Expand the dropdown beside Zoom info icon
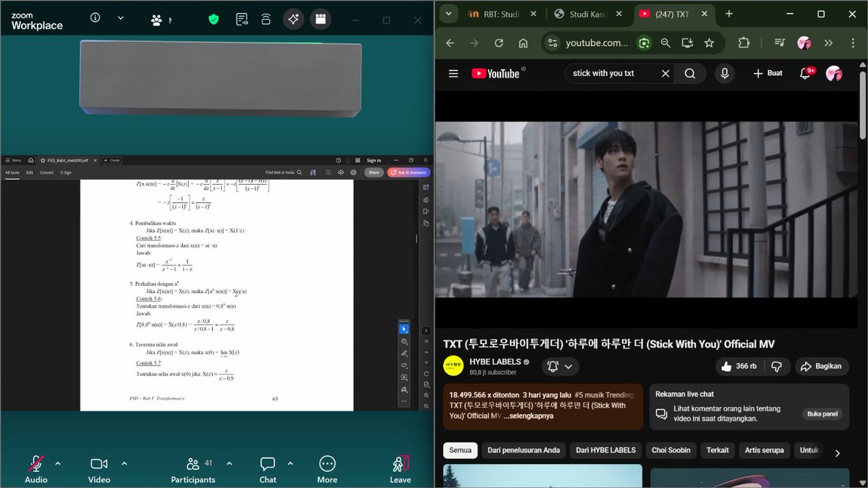 [121, 18]
